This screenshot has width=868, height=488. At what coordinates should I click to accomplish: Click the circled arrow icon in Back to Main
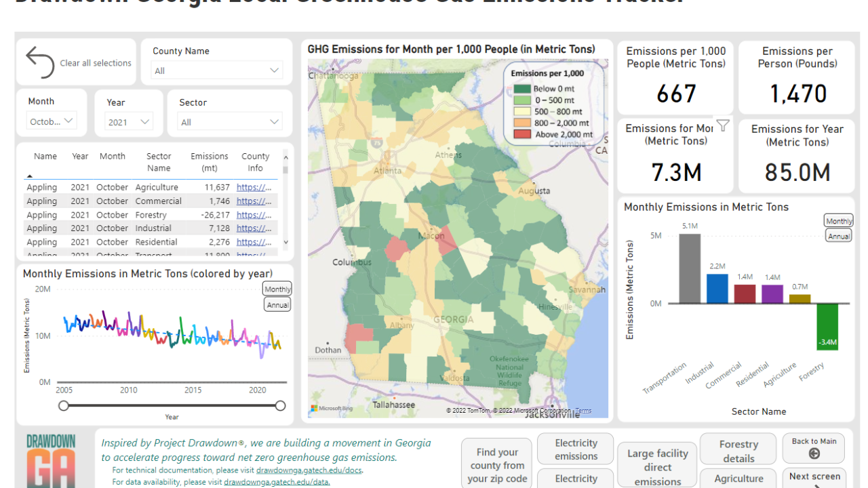(814, 454)
